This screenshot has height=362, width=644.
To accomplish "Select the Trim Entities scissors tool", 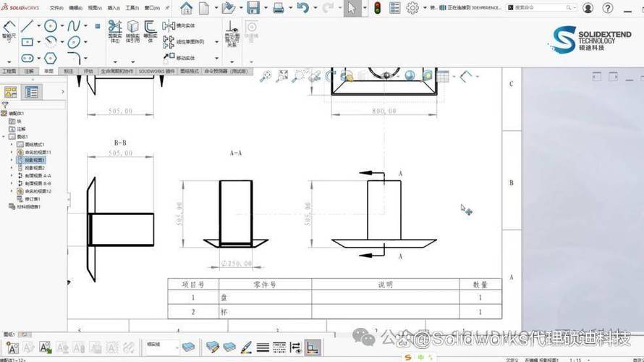I will click(x=115, y=31).
